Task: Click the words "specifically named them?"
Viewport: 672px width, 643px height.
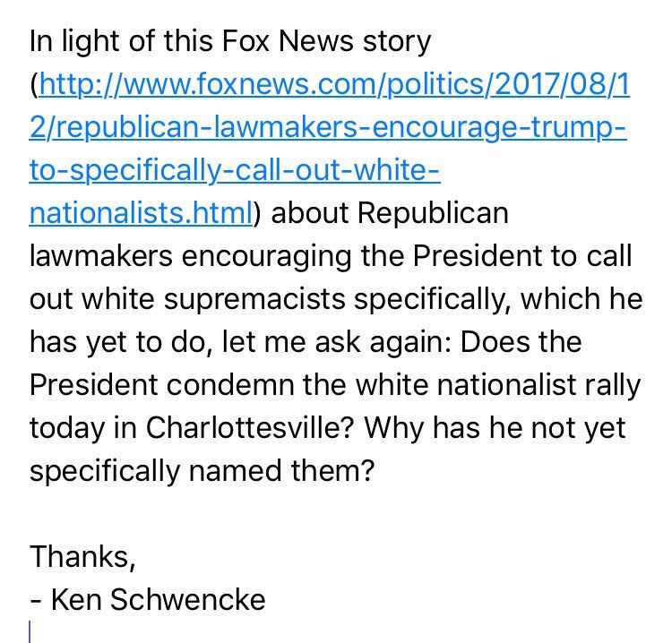Action: click(x=201, y=470)
